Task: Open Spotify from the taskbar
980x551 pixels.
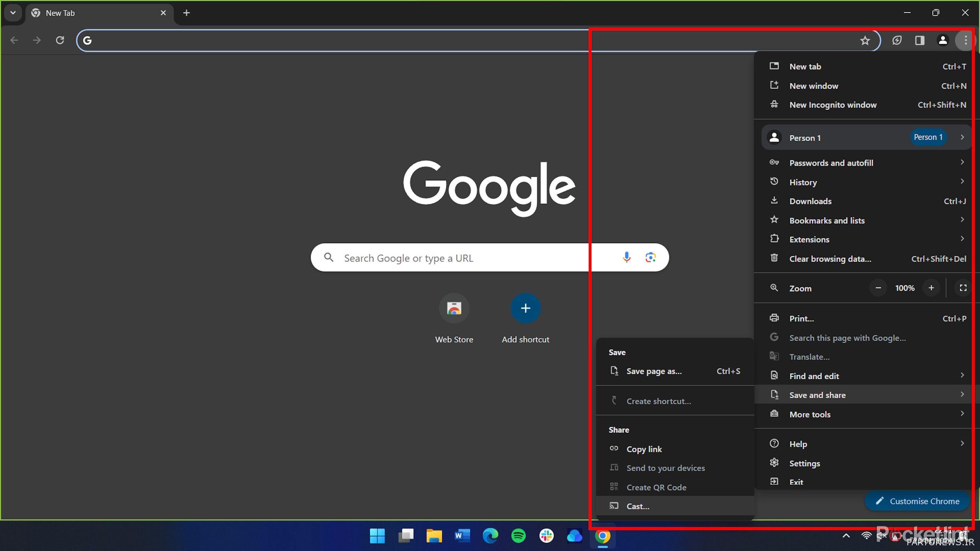Action: point(519,536)
